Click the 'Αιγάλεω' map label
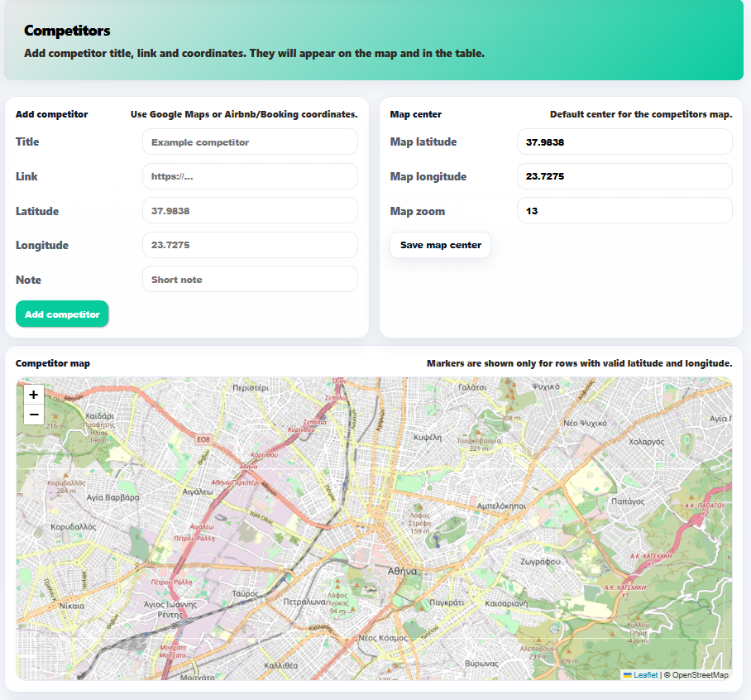The image size is (751, 700). [198, 491]
